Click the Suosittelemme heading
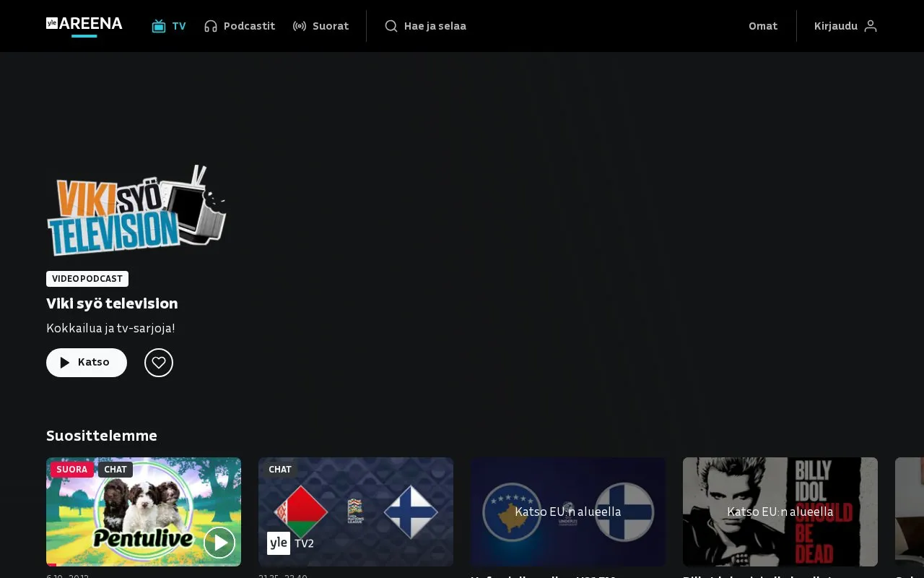 coord(102,436)
